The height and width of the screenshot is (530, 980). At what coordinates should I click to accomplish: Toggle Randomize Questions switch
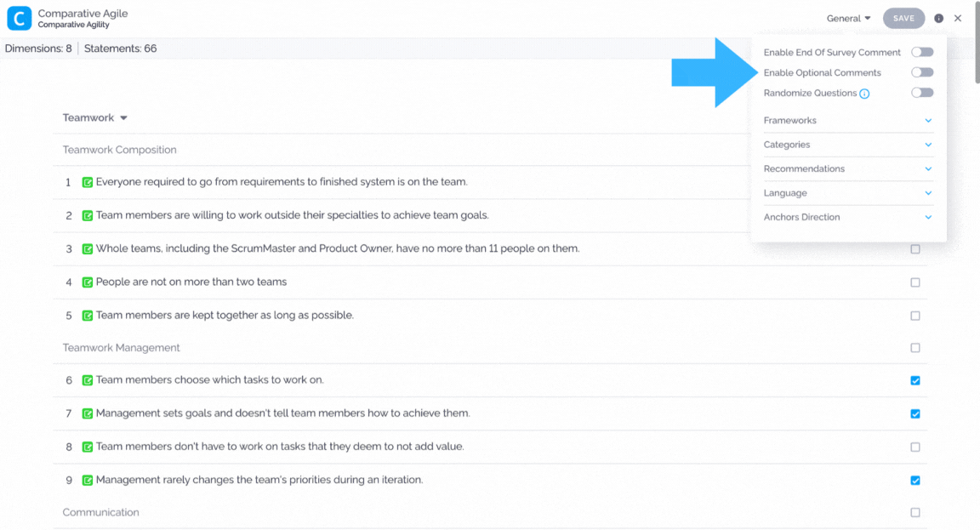click(922, 93)
